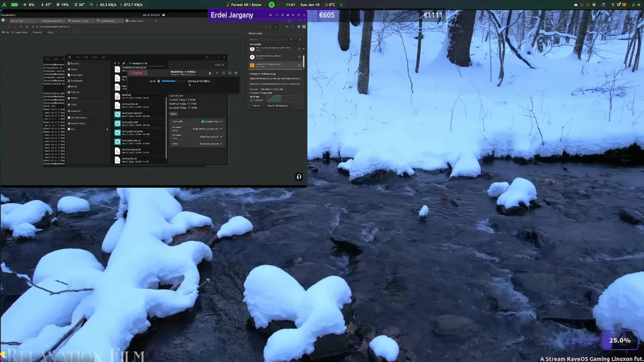This screenshot has width=644, height=362.
Task: Select ventoy linux tar.gz download entry
Action: point(274,65)
